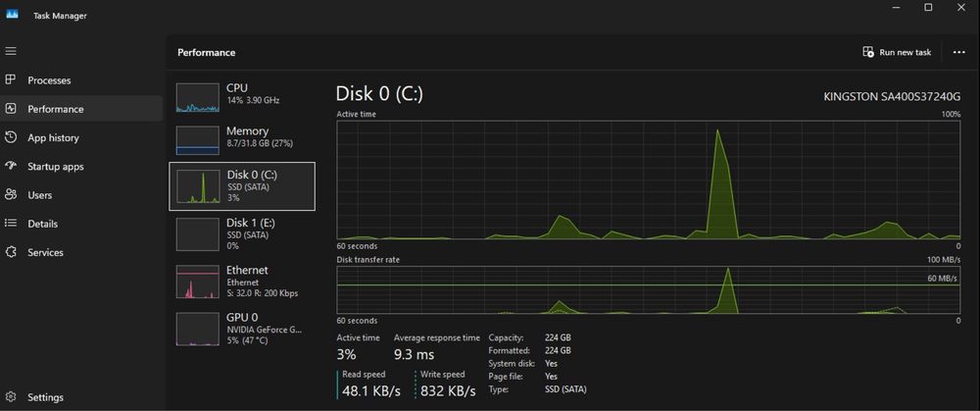Open the Processes page icon
Image resolution: width=980 pixels, height=411 pixels.
10,79
